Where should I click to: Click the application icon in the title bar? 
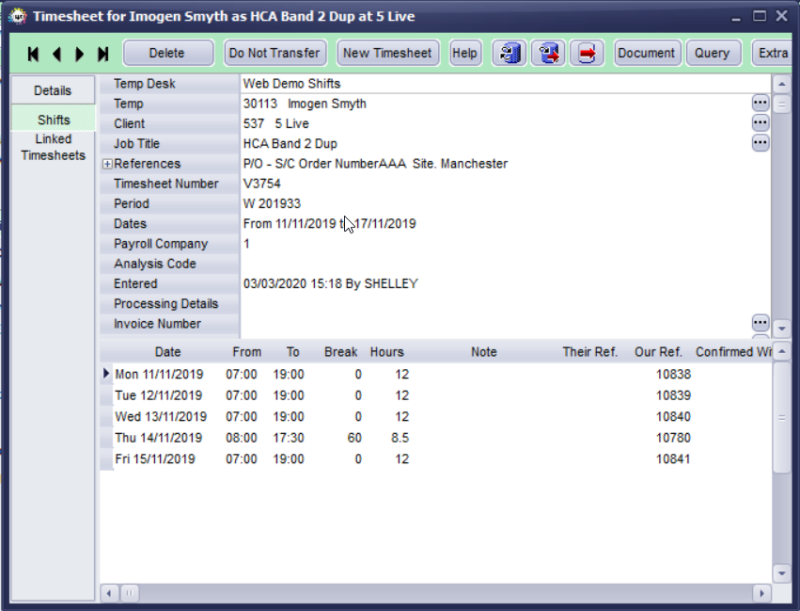point(18,16)
